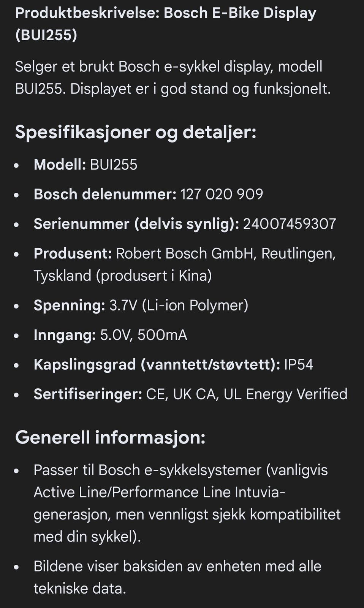The height and width of the screenshot is (608, 364).
Task: Click the 'Spesifikasjoner og detaljer:' heading
Action: pos(136,132)
